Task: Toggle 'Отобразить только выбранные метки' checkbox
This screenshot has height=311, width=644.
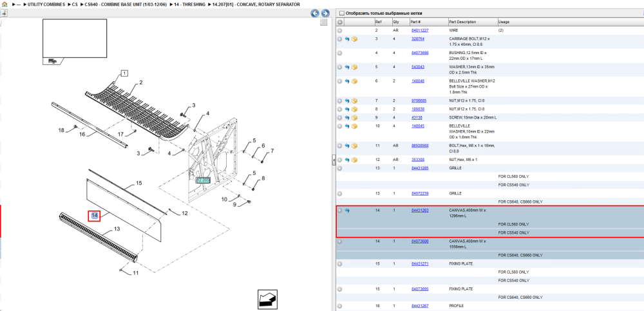Action: pos(341,13)
